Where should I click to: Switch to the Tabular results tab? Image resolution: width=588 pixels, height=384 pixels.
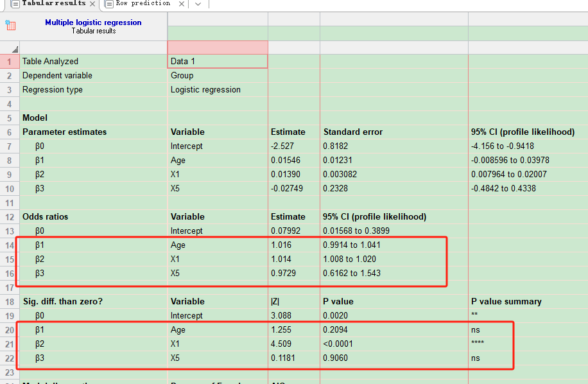(54, 3)
